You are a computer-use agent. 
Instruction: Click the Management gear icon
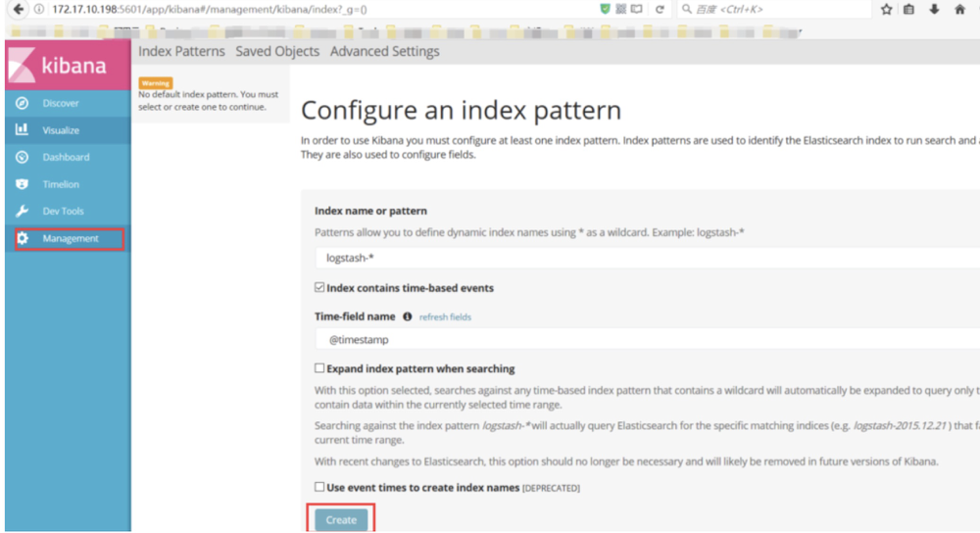(x=23, y=238)
